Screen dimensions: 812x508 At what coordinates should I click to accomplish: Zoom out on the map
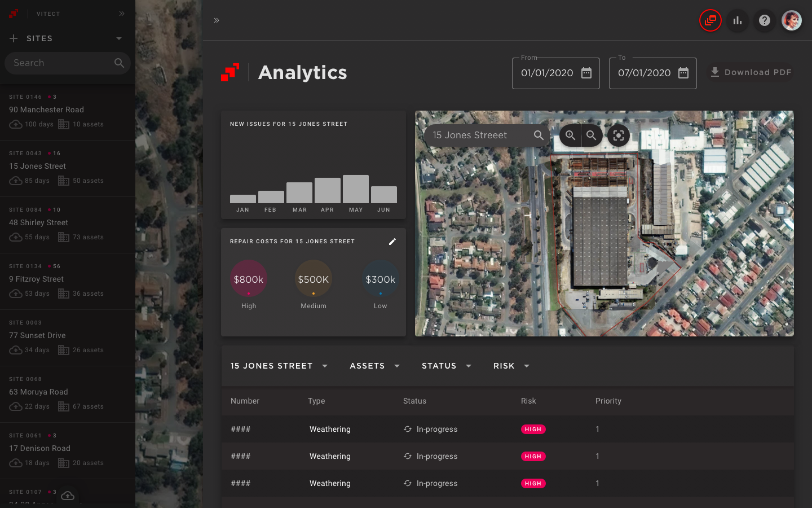coord(592,135)
